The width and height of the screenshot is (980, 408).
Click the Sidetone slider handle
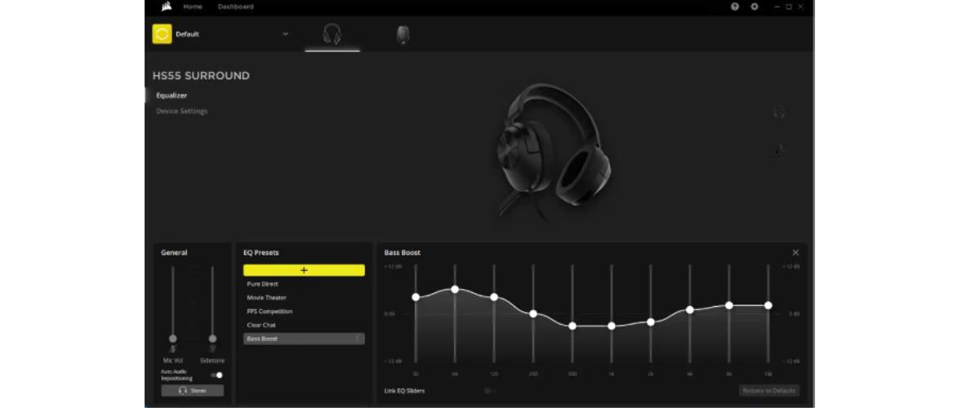(212, 338)
